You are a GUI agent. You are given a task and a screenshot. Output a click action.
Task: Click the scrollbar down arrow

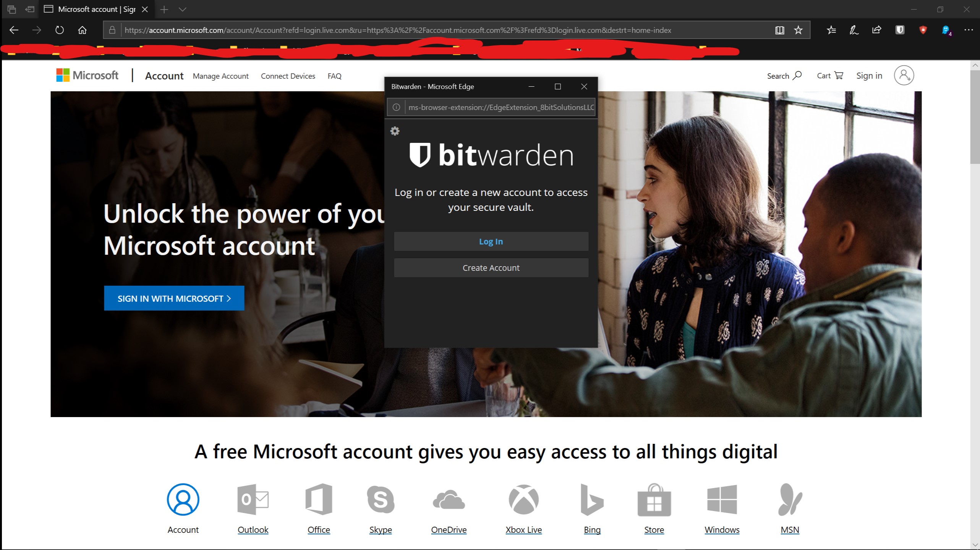point(975,545)
